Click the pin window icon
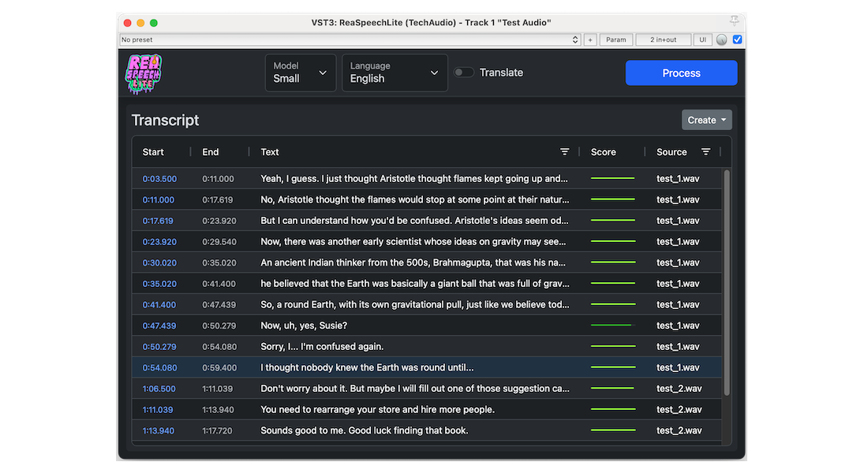This screenshot has width=868, height=473. 735,21
